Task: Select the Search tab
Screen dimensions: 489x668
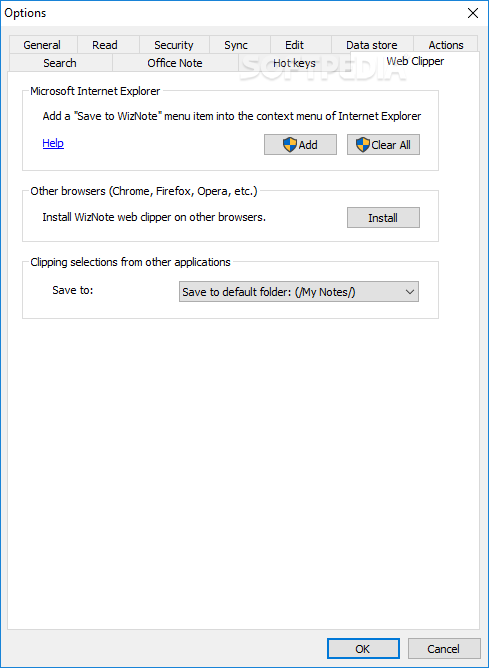Action: click(x=60, y=63)
